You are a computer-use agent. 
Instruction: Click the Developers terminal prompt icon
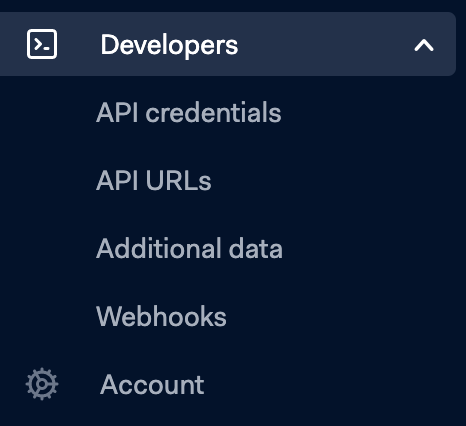click(42, 44)
